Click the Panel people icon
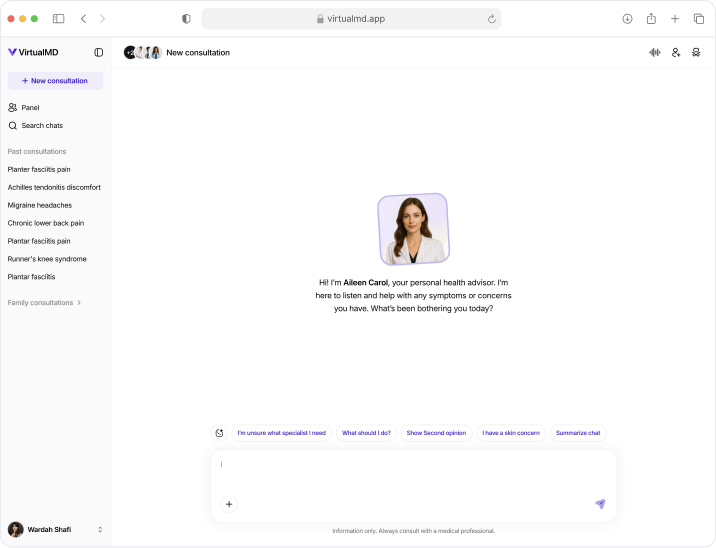 pyautogui.click(x=12, y=108)
